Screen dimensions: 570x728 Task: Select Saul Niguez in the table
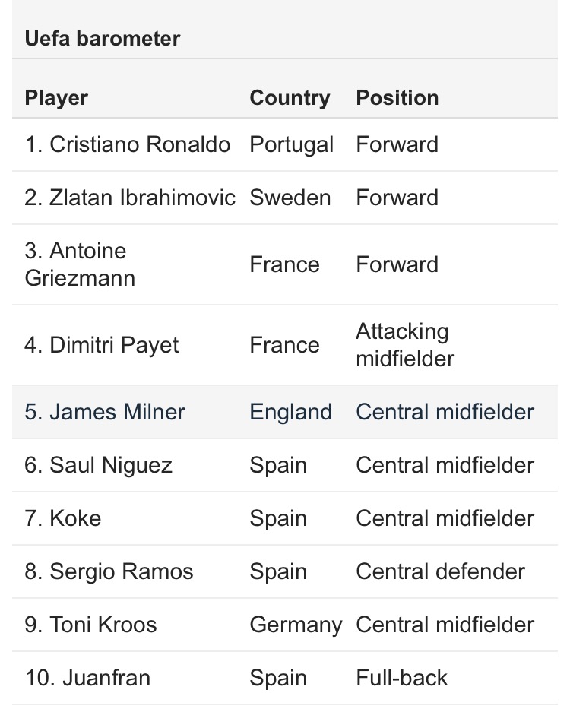tap(98, 465)
